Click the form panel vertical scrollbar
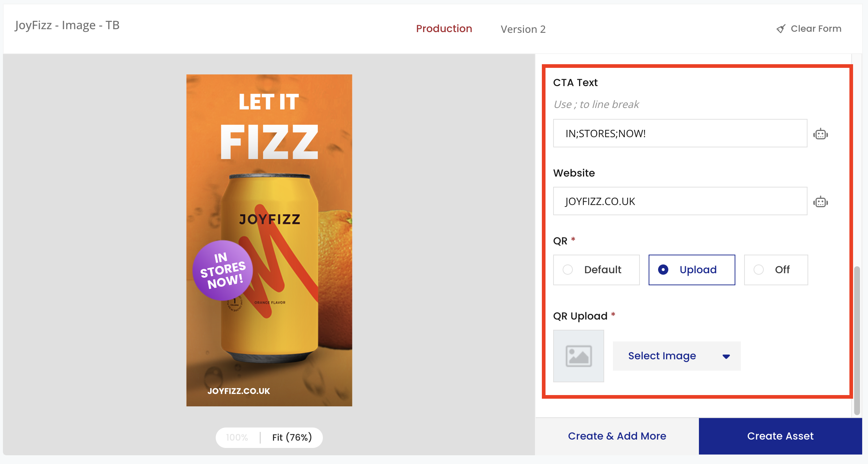Viewport: 868px width, 464px height. 857,339
